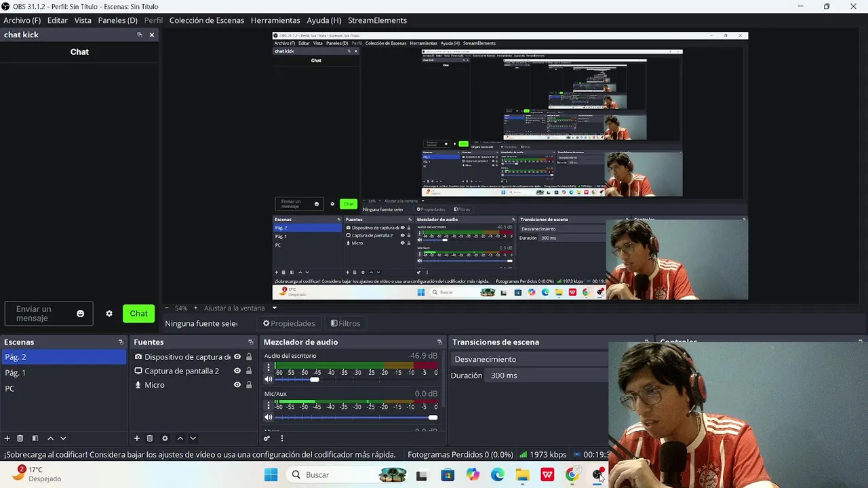Open the Vista menu

coord(83,20)
